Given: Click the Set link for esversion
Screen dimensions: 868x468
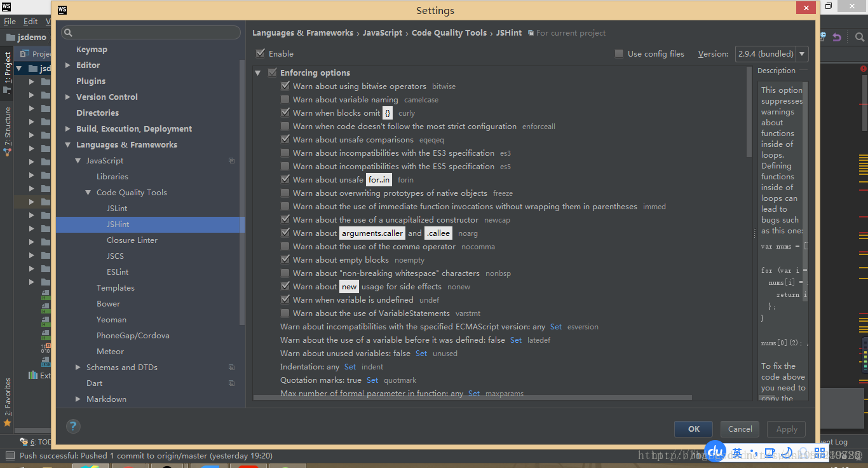Looking at the screenshot, I should 556,327.
